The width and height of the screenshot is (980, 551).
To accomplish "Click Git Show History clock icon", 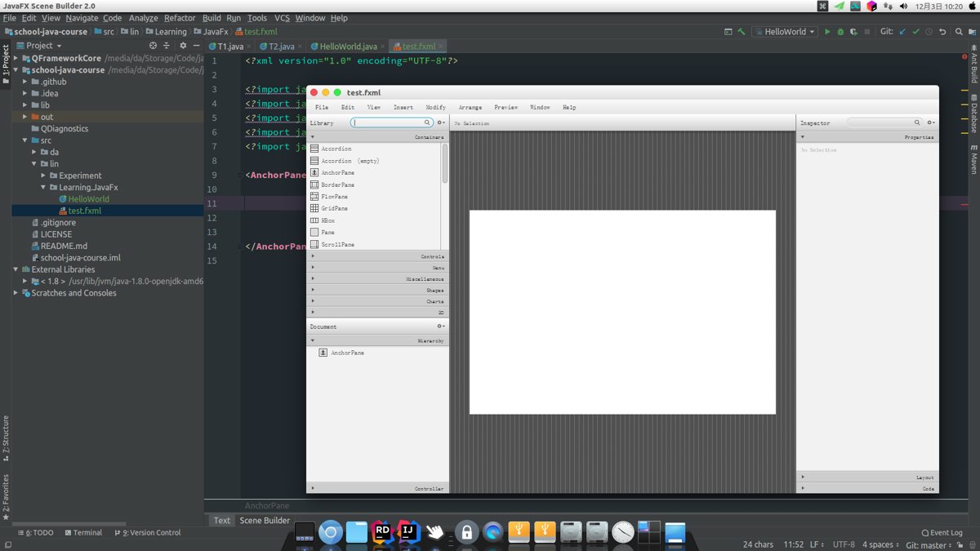I will coord(929,32).
